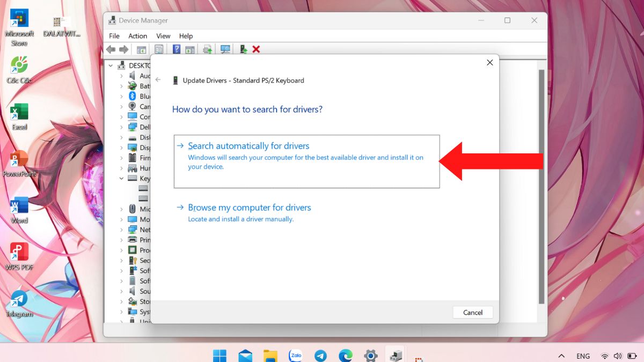Select the Keyboards category icon in tree
Image resolution: width=644 pixels, height=362 pixels.
pos(133,178)
